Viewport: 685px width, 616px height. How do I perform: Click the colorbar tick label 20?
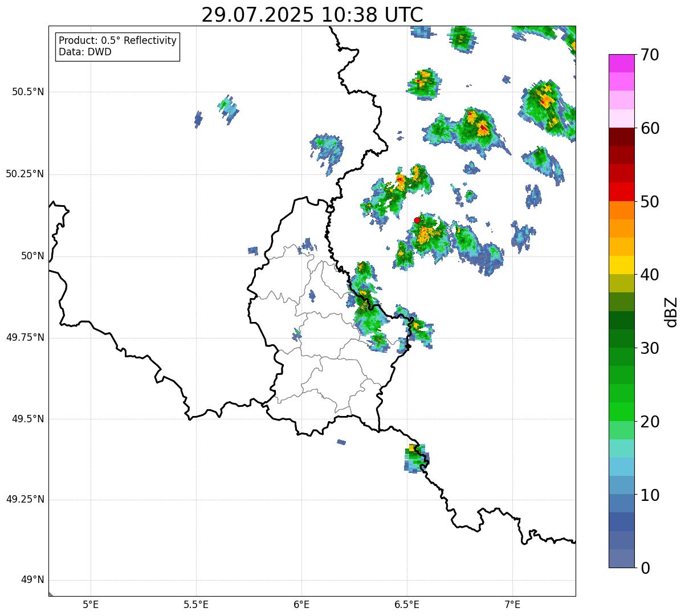650,422
